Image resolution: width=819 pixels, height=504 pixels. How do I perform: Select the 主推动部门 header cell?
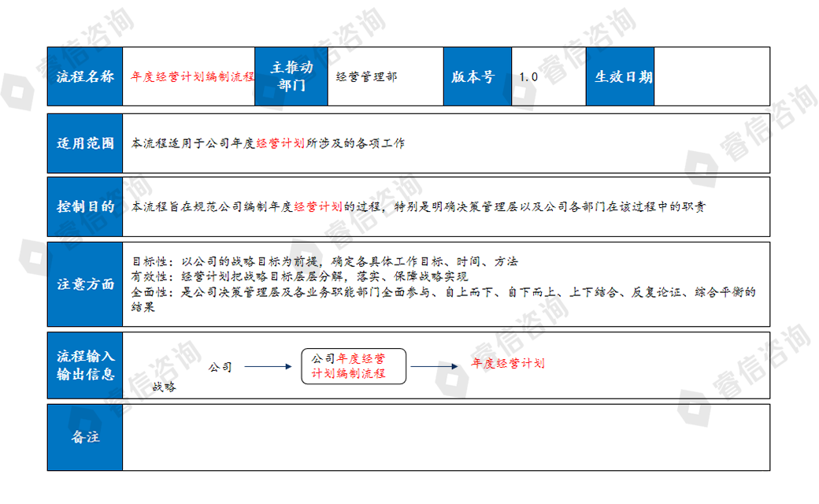pyautogui.click(x=291, y=76)
